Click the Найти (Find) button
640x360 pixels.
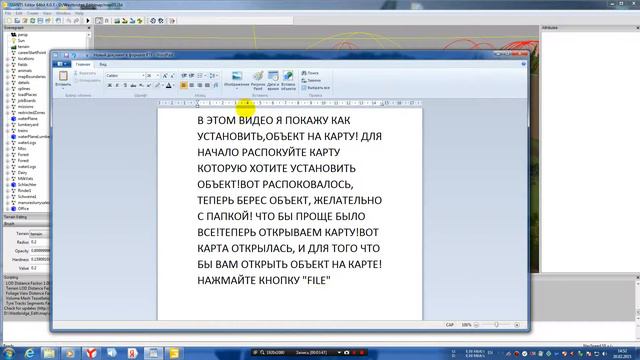(x=310, y=73)
